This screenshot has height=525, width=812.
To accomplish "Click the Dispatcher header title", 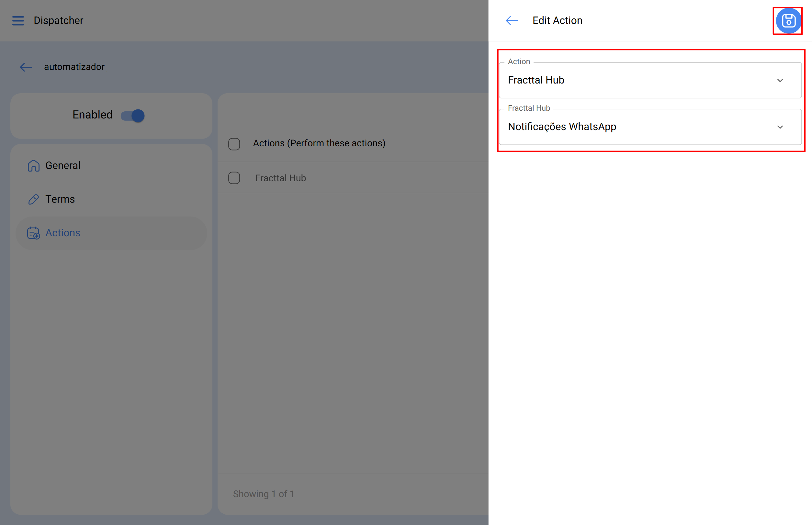I will pyautogui.click(x=58, y=21).
